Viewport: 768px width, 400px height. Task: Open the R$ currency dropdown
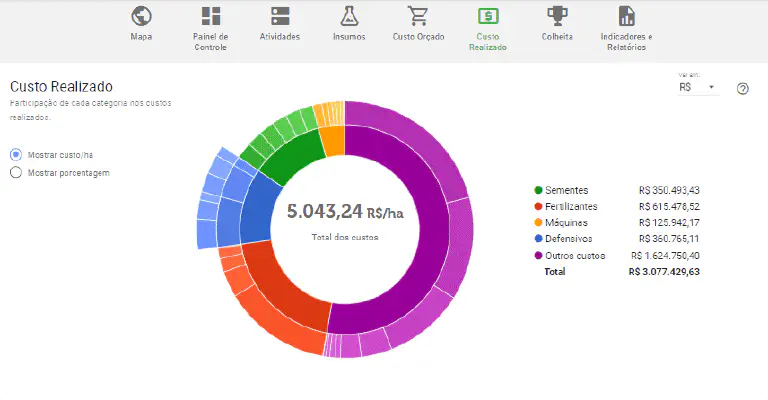[x=697, y=88]
